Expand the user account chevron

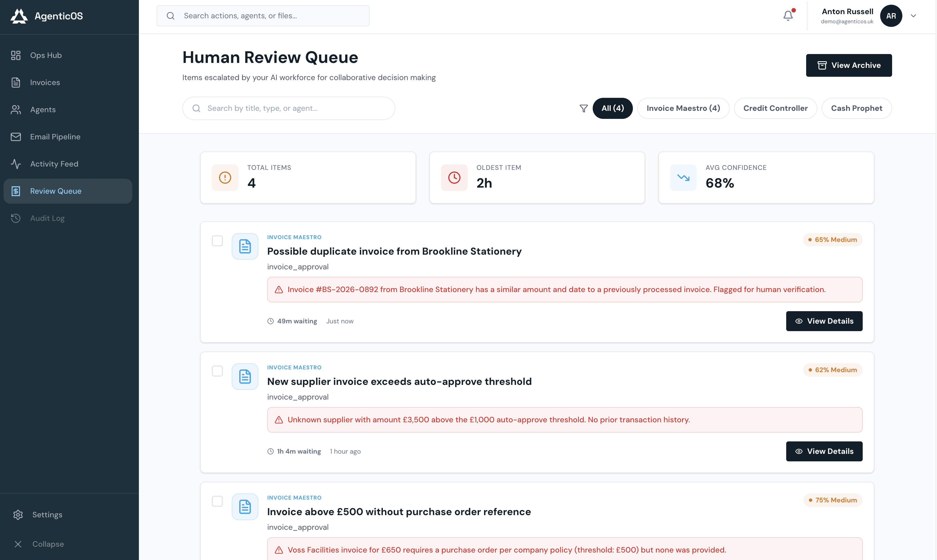[914, 16]
